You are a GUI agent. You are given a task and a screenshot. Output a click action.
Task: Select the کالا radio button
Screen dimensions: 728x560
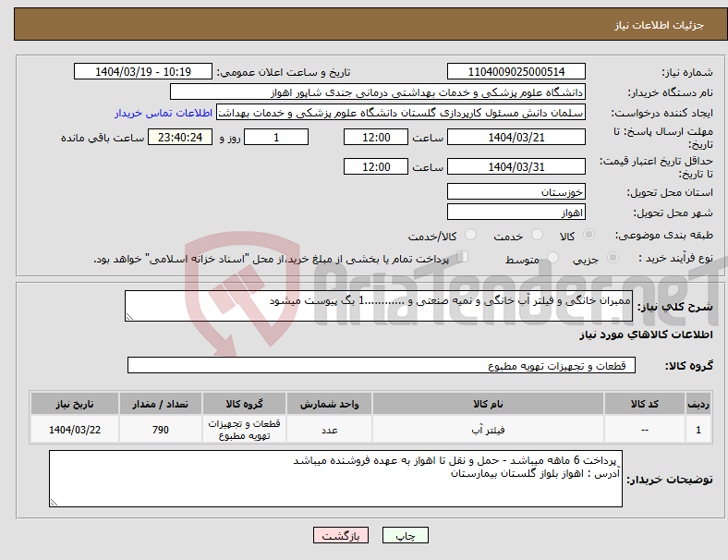pos(588,235)
